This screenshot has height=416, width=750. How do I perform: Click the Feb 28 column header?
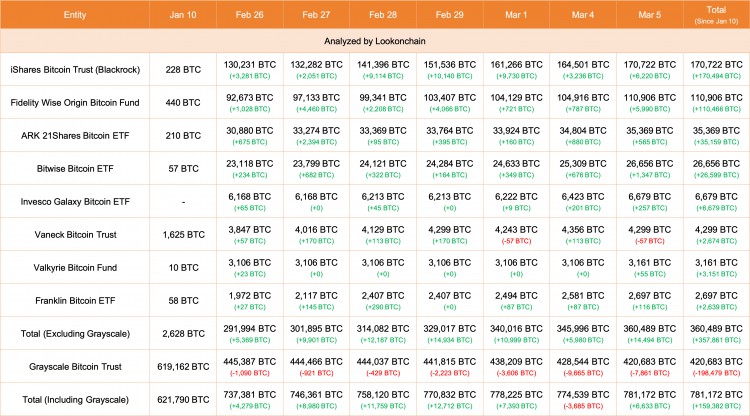[x=383, y=15]
